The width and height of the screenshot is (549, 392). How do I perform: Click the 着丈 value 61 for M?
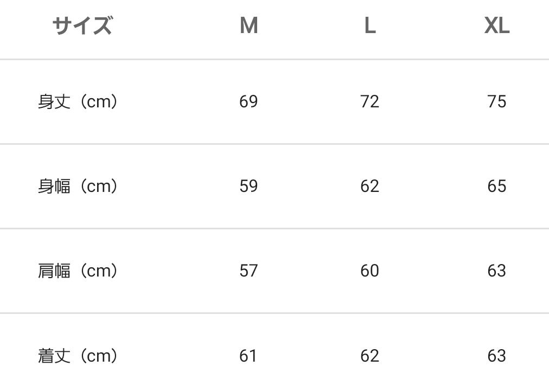click(248, 356)
